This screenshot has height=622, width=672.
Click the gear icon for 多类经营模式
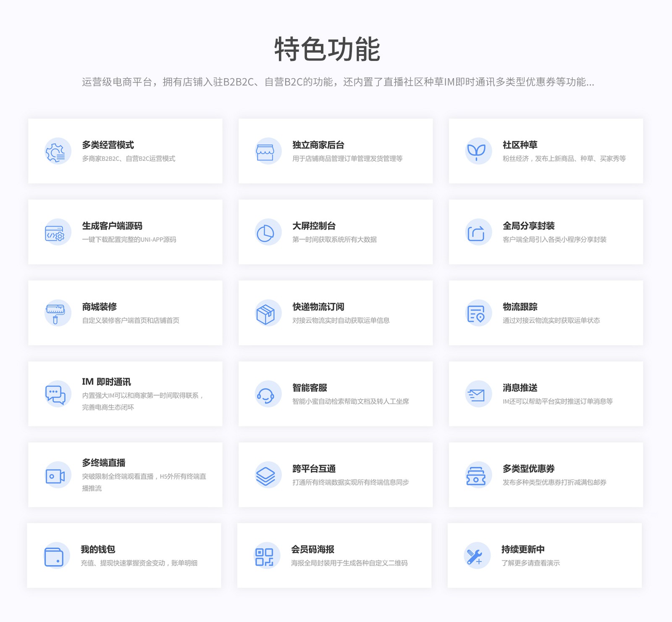56,152
